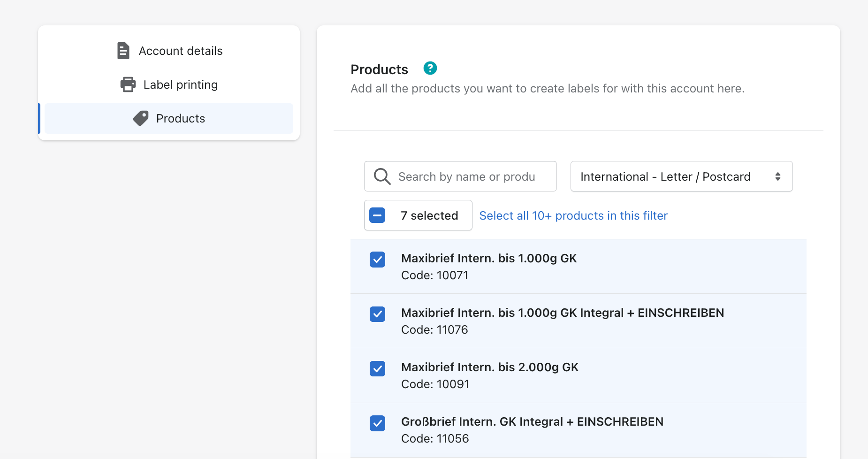Click the product name Großbrief Intern. GK Integral + EINSCHREIBEN
This screenshot has width=868, height=459.
532,422
